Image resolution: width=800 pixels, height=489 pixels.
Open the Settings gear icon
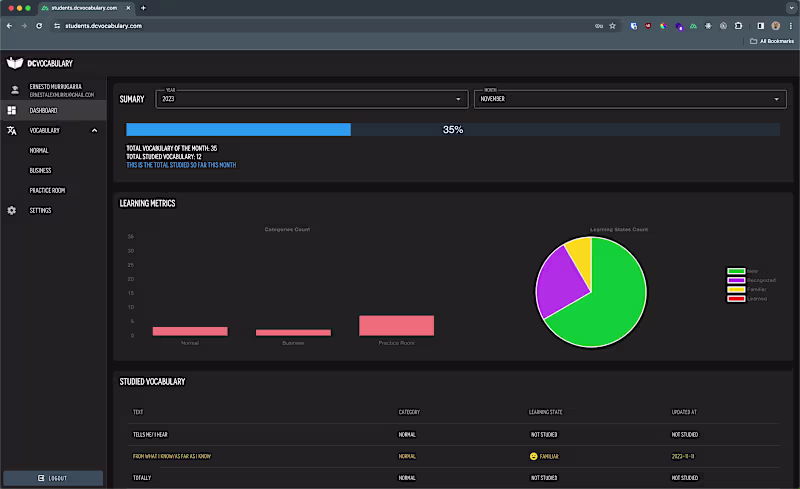[12, 210]
